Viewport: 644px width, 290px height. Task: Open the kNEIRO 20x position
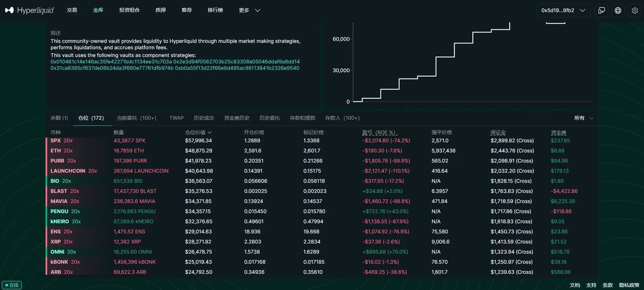coord(65,221)
